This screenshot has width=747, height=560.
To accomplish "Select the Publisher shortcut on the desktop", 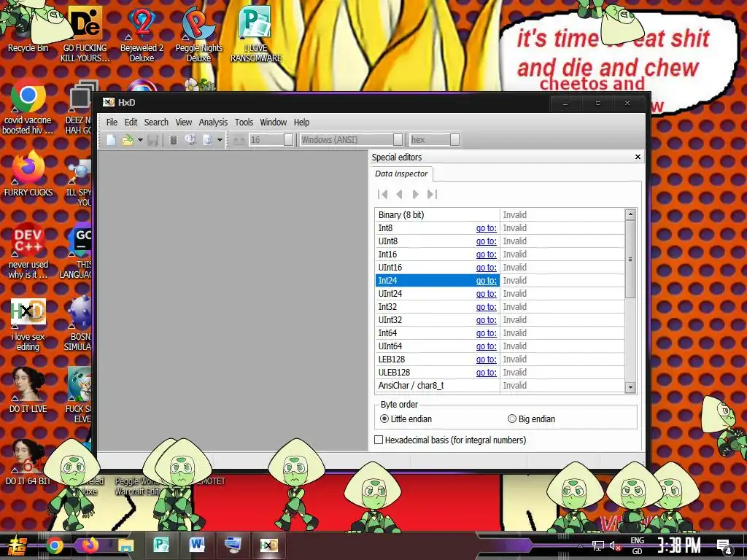I will [256, 34].
